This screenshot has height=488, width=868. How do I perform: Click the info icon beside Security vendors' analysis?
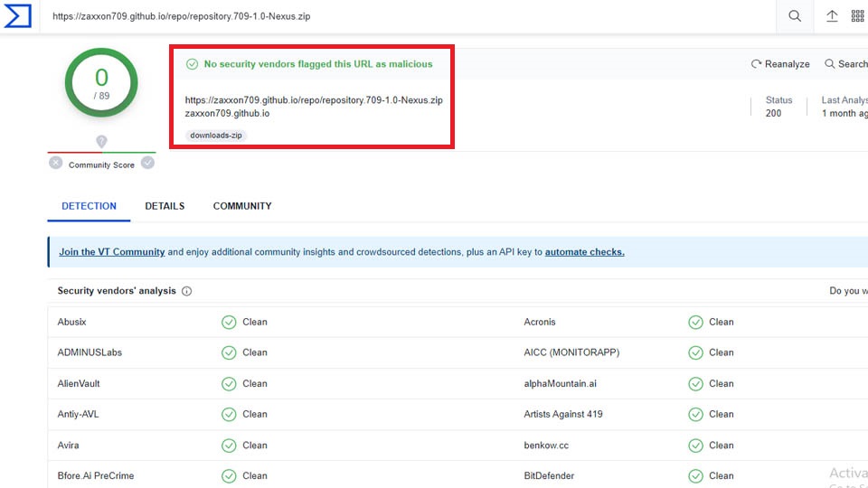[186, 291]
